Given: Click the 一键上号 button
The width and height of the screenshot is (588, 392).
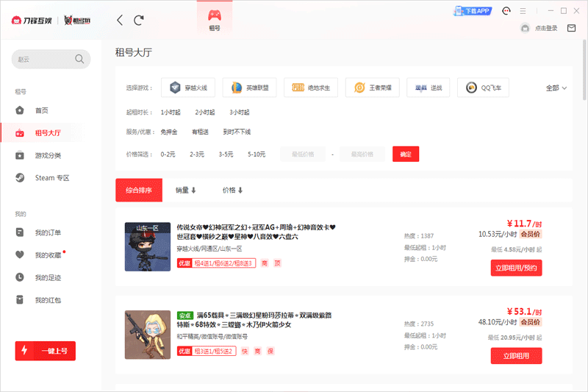Looking at the screenshot, I should pyautogui.click(x=46, y=351).
